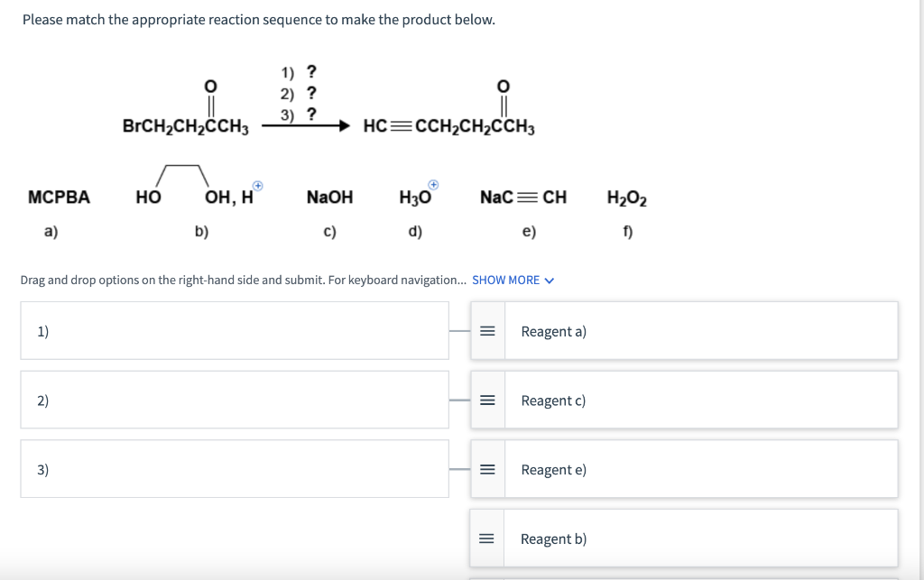Select the Reagent e) option card
Viewport: 924px width, 580px height.
699,470
